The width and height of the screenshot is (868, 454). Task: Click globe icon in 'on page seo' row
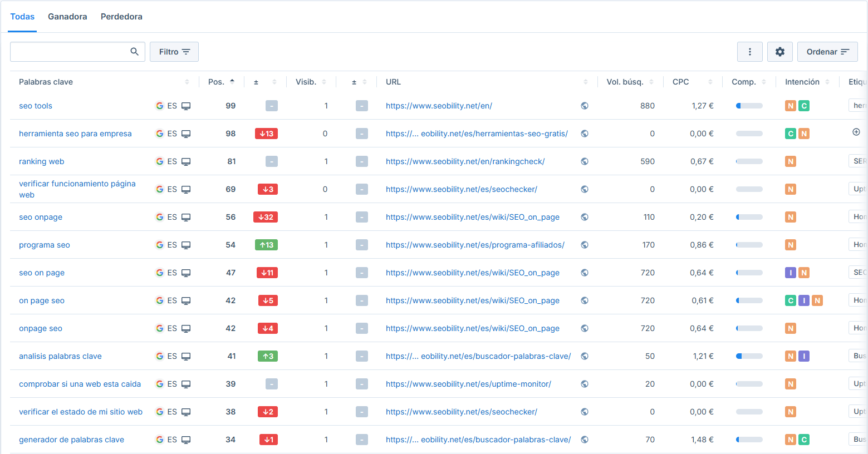coord(585,300)
